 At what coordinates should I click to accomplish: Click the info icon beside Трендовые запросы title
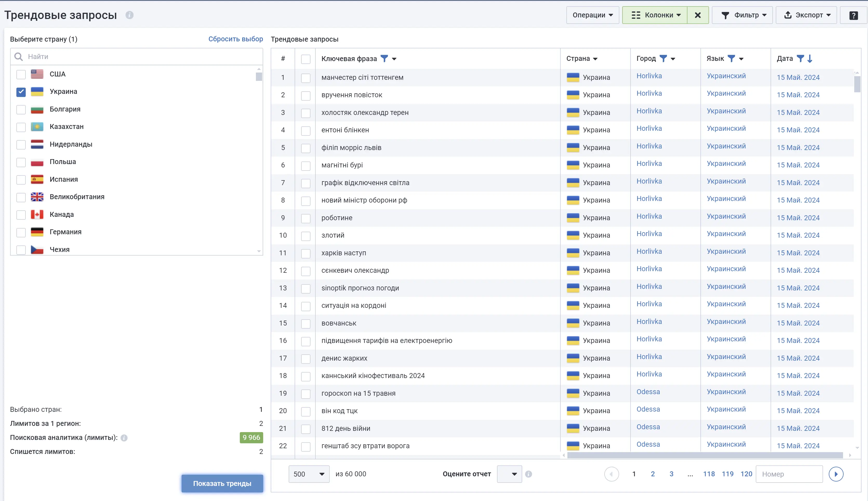pyautogui.click(x=129, y=15)
